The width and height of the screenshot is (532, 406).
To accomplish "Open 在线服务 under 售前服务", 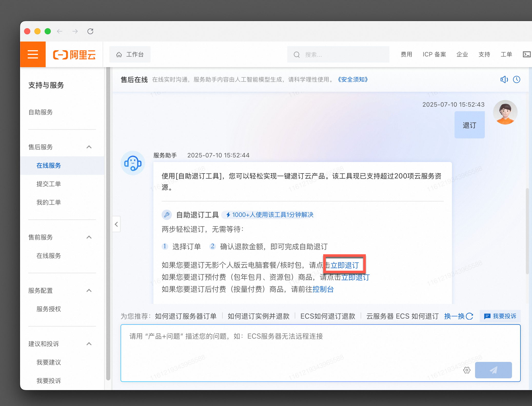I will pos(49,256).
